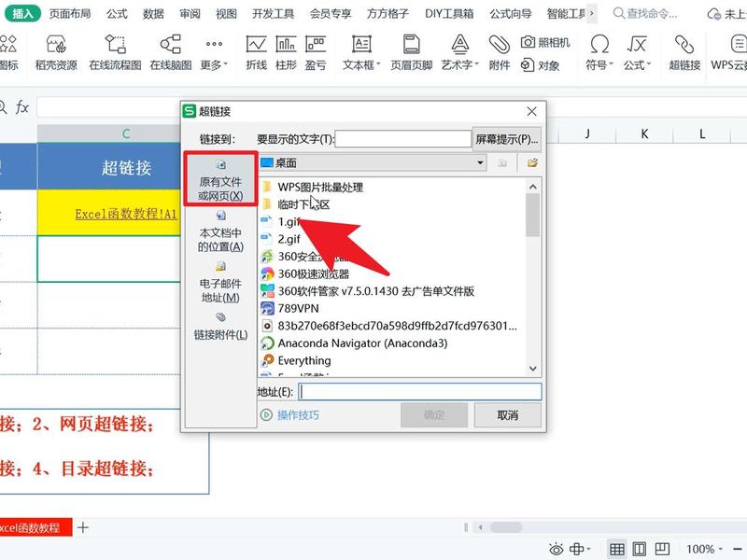Click the 要显示的文字 text field

click(403, 139)
